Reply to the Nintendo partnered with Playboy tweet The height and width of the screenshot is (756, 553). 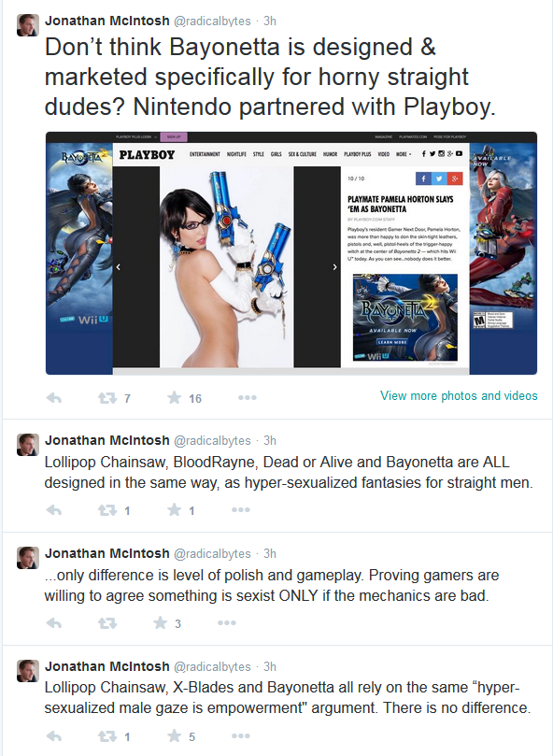pyautogui.click(x=54, y=398)
